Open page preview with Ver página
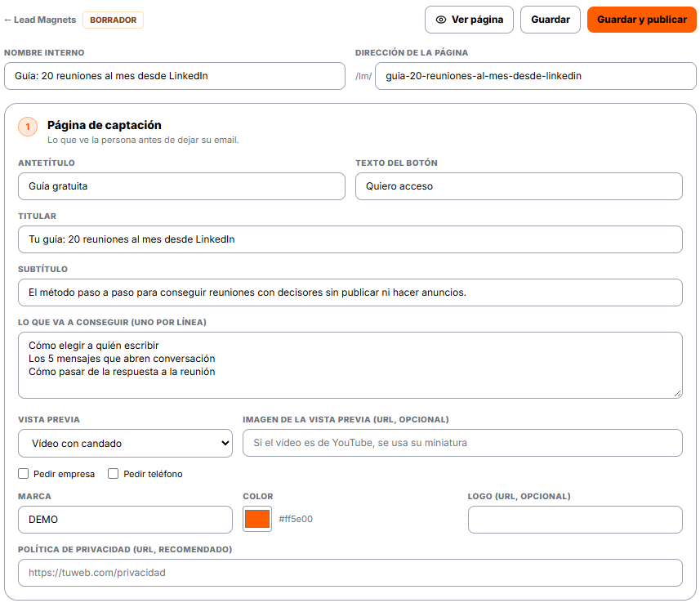The image size is (700, 603). click(x=469, y=20)
